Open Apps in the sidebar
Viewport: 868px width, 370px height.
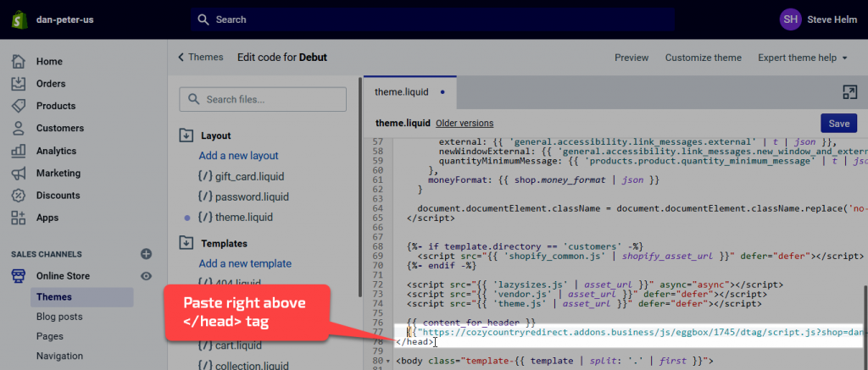[47, 218]
